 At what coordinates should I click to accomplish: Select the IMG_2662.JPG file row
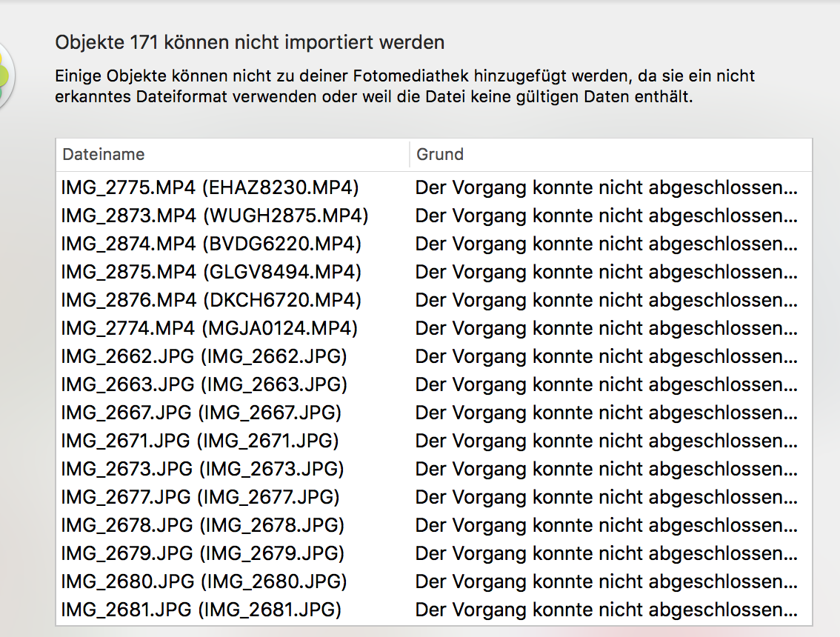[x=204, y=357]
